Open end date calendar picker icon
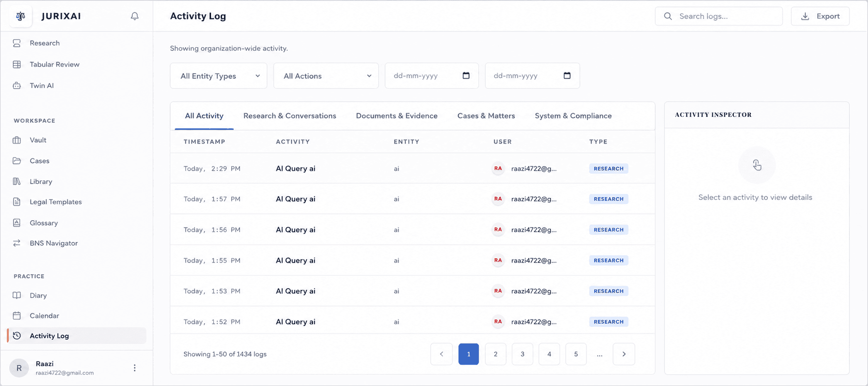Viewport: 868px width, 386px height. (567, 75)
